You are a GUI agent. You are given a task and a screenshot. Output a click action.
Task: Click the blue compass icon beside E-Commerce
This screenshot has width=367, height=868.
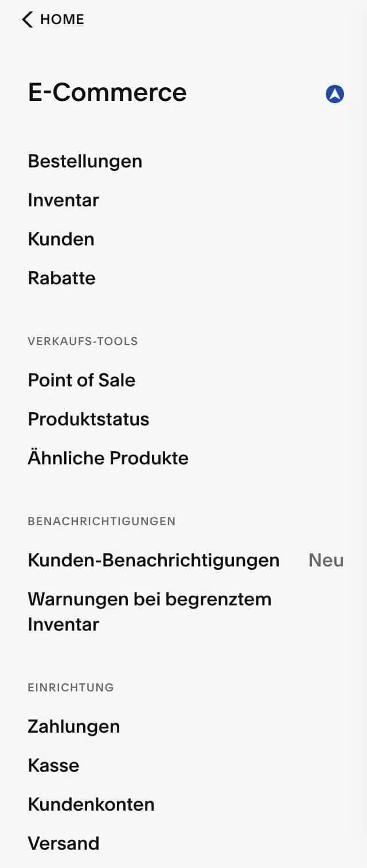335,94
